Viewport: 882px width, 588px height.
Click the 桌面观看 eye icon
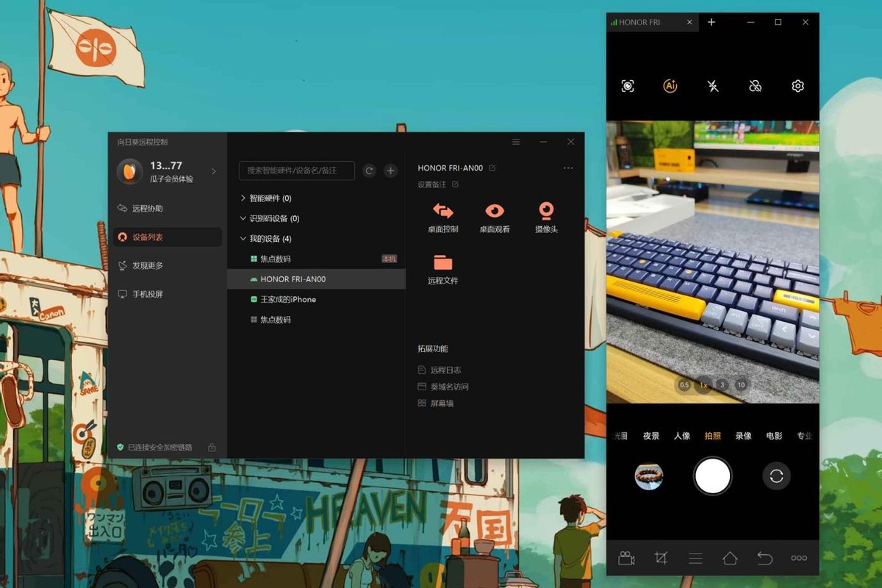pyautogui.click(x=495, y=212)
